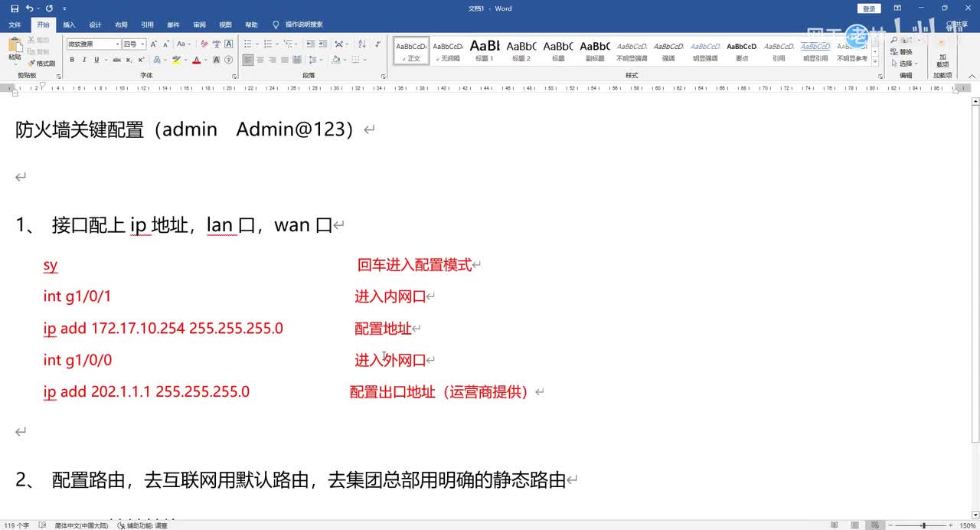Viewport: 980px width, 530px height.
Task: Center align the paragraph
Action: coord(260,60)
